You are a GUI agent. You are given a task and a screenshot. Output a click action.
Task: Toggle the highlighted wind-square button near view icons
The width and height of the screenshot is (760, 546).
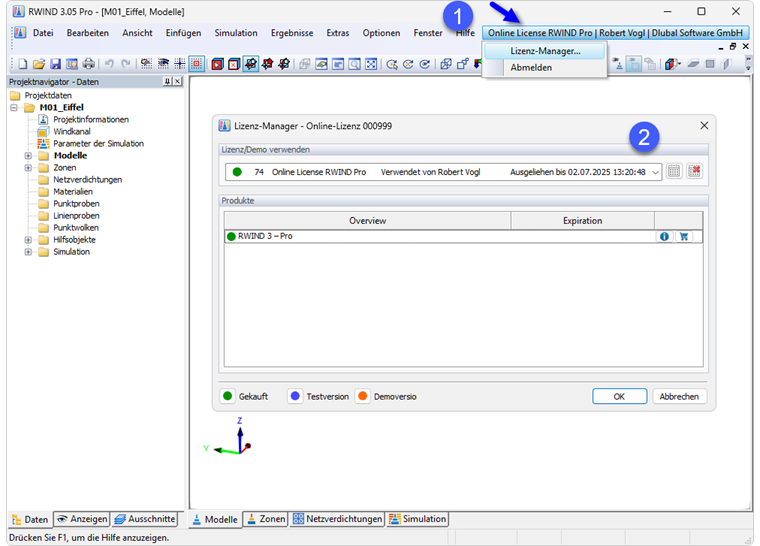pyautogui.click(x=634, y=64)
